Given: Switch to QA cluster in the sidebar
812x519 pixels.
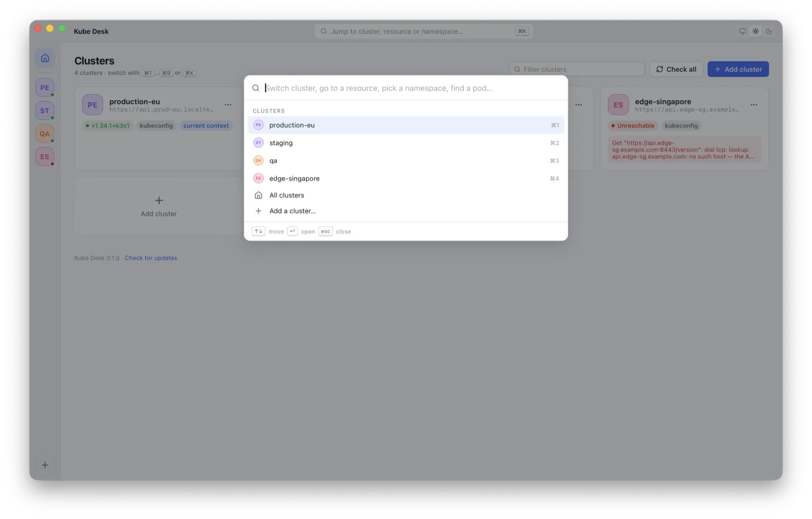Looking at the screenshot, I should point(45,133).
